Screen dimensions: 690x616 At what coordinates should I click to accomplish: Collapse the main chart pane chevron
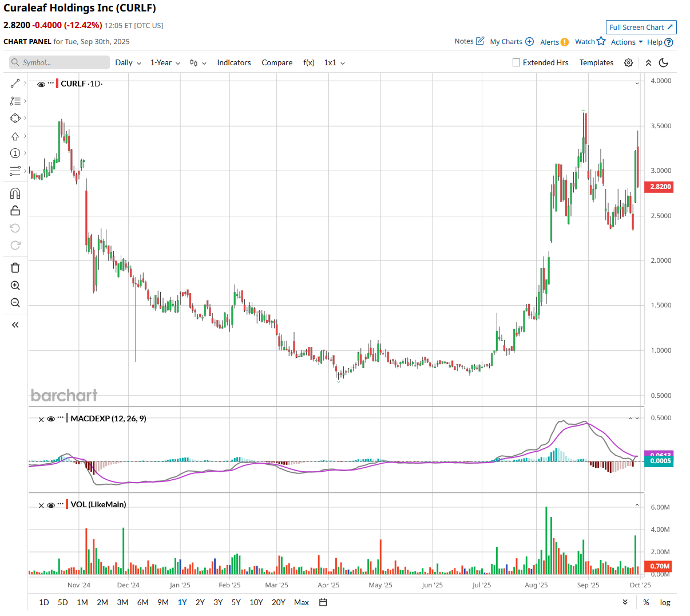637,84
